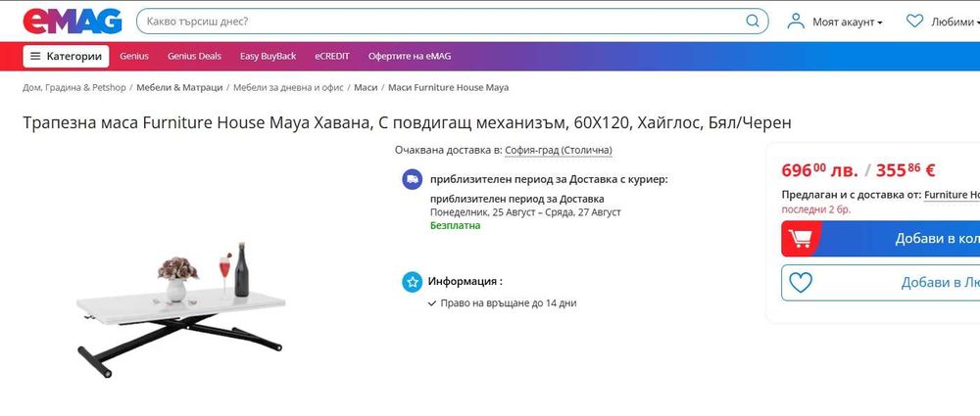Focus the search field Какво търсиш днес?

(x=452, y=22)
